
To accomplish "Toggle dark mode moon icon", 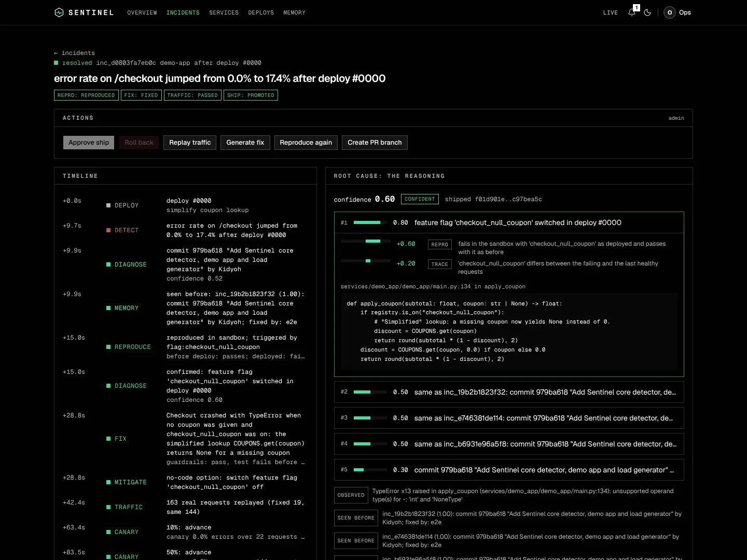I will (x=647, y=12).
